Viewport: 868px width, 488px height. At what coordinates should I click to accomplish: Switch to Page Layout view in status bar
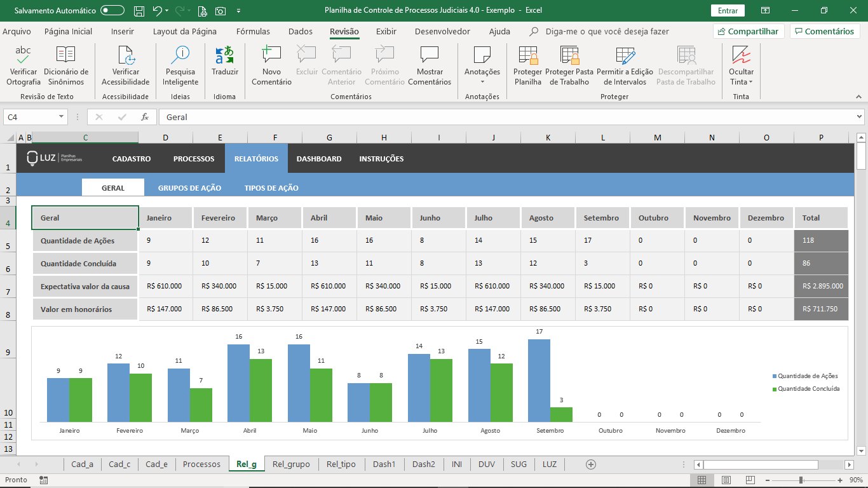[x=726, y=480]
